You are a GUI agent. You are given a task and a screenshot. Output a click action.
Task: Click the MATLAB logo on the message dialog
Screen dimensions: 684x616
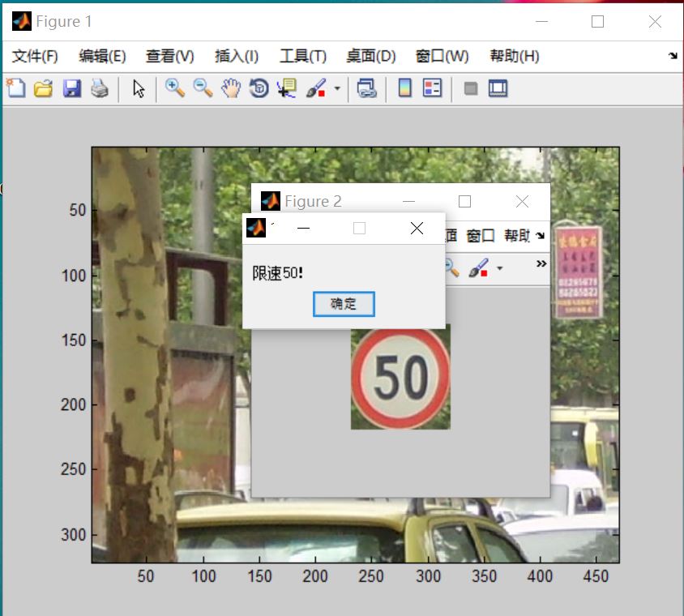(x=256, y=228)
